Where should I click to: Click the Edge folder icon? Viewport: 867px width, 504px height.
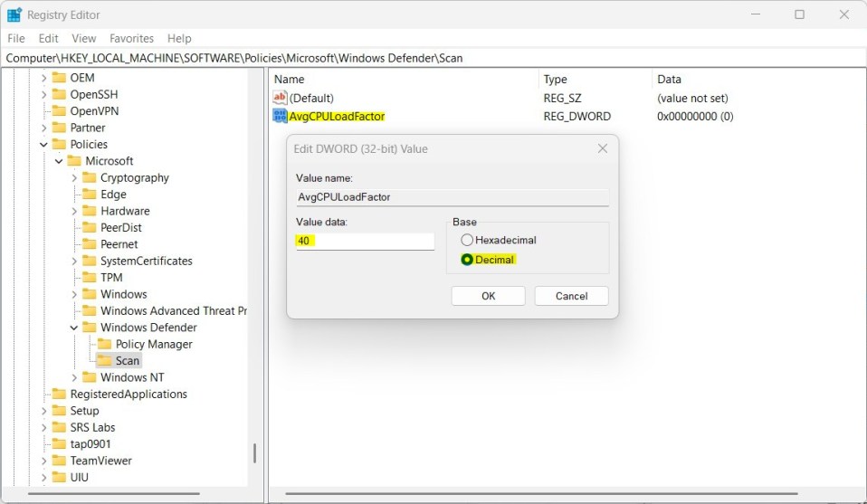click(x=90, y=194)
